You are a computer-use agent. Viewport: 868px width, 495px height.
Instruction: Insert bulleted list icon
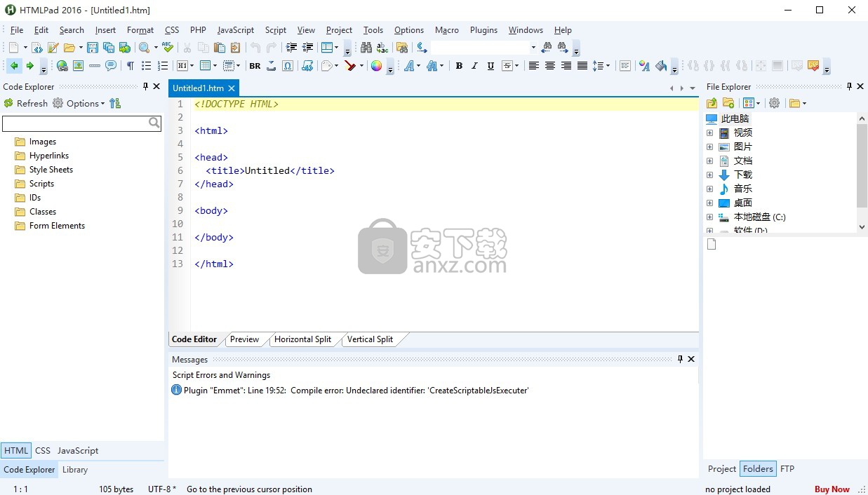[x=147, y=66]
